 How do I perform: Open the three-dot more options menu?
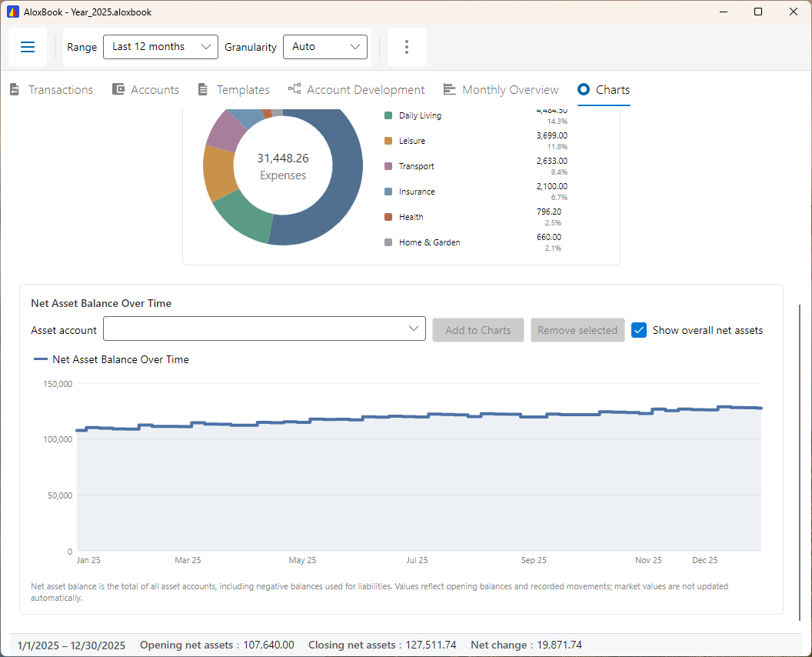[x=407, y=47]
